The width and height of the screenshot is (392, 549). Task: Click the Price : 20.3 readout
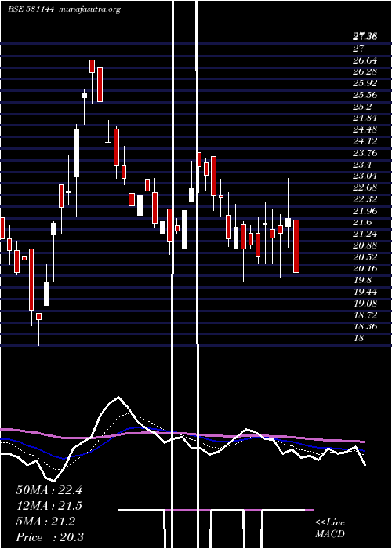(x=49, y=536)
